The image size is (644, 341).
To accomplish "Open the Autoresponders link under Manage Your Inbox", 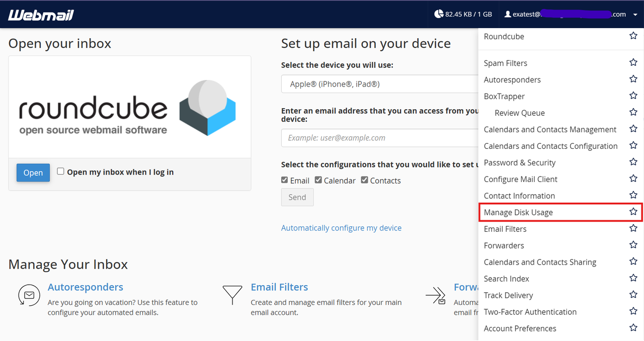I will click(x=86, y=287).
